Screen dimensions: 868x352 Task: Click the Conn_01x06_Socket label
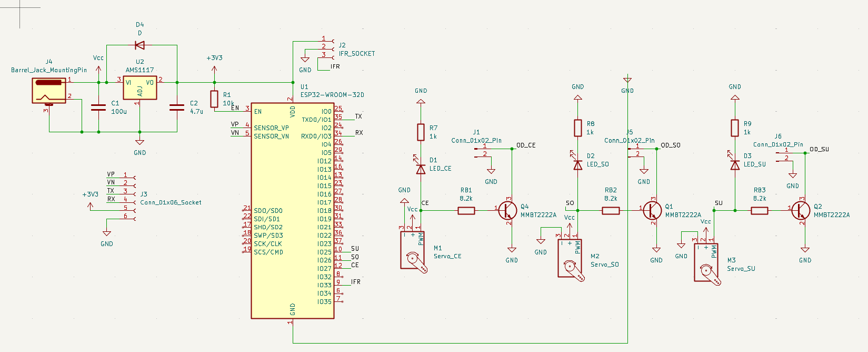(x=171, y=202)
